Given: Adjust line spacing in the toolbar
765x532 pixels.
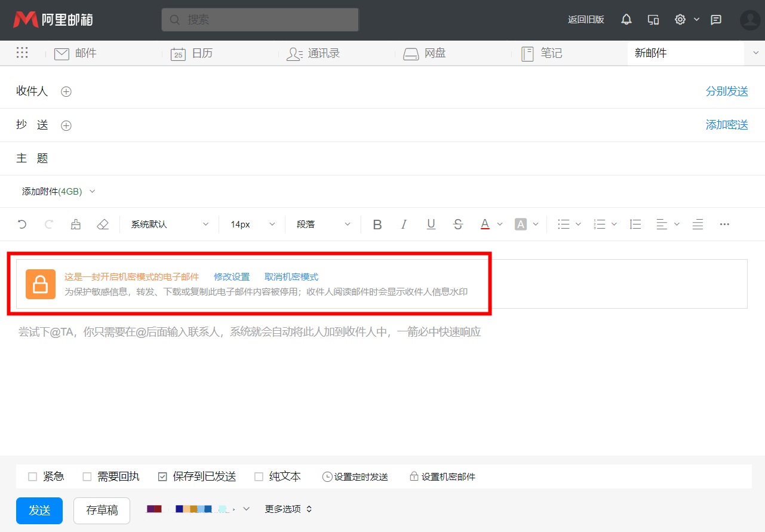Looking at the screenshot, I should 635,225.
